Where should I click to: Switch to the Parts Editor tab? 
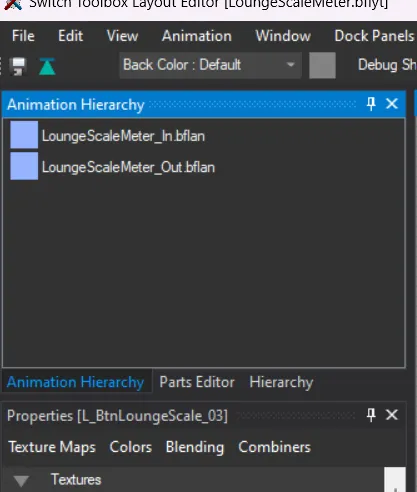pos(197,382)
